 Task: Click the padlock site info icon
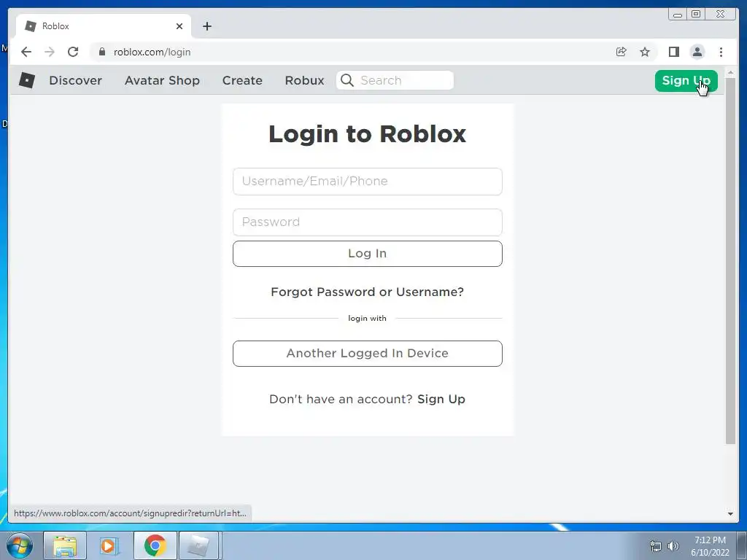click(x=102, y=52)
